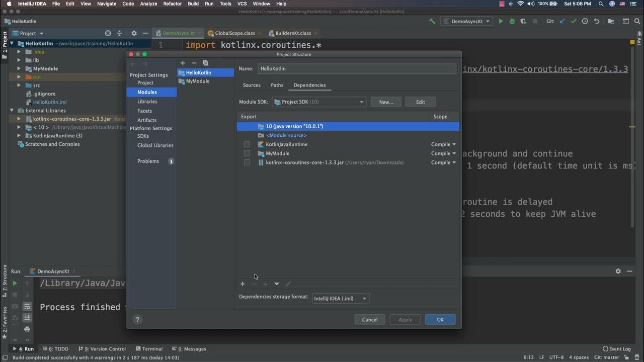Click the module Name input field
The height and width of the screenshot is (362, 644).
click(357, 68)
